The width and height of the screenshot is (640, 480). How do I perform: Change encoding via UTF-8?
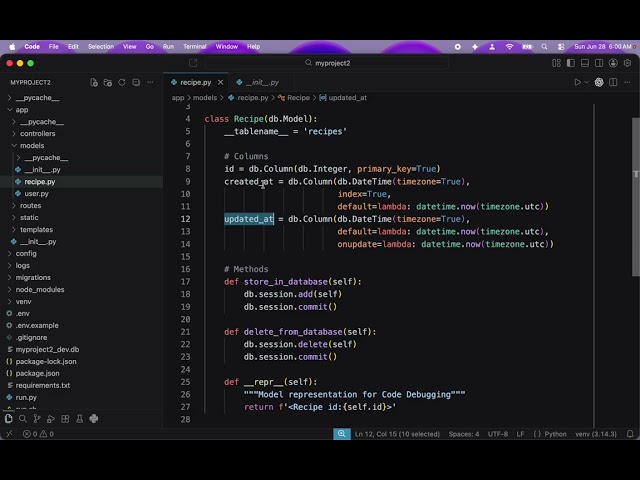[498, 434]
